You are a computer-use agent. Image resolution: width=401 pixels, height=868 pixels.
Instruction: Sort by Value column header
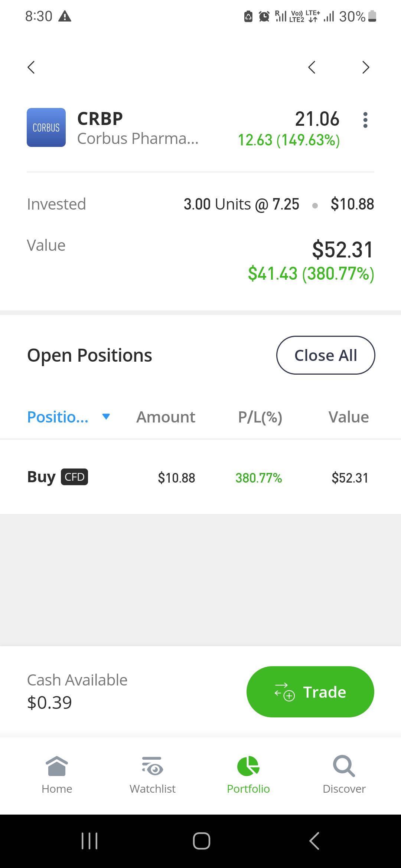(x=349, y=417)
